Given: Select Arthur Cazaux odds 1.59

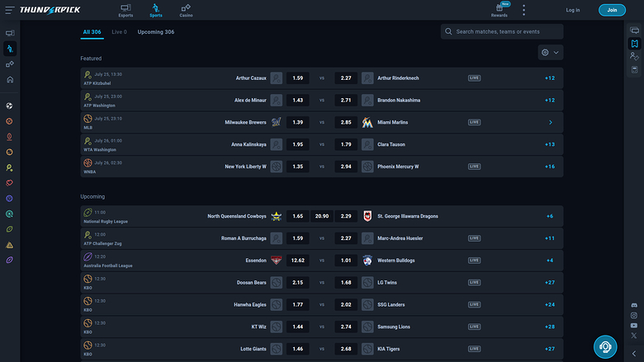Looking at the screenshot, I should click(298, 78).
